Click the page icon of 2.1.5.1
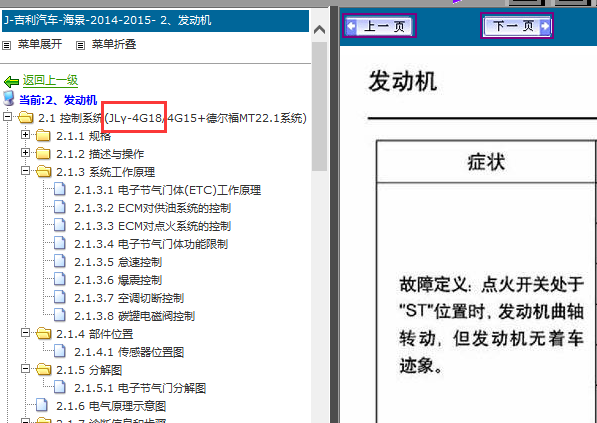597x423 pixels. click(x=60, y=387)
